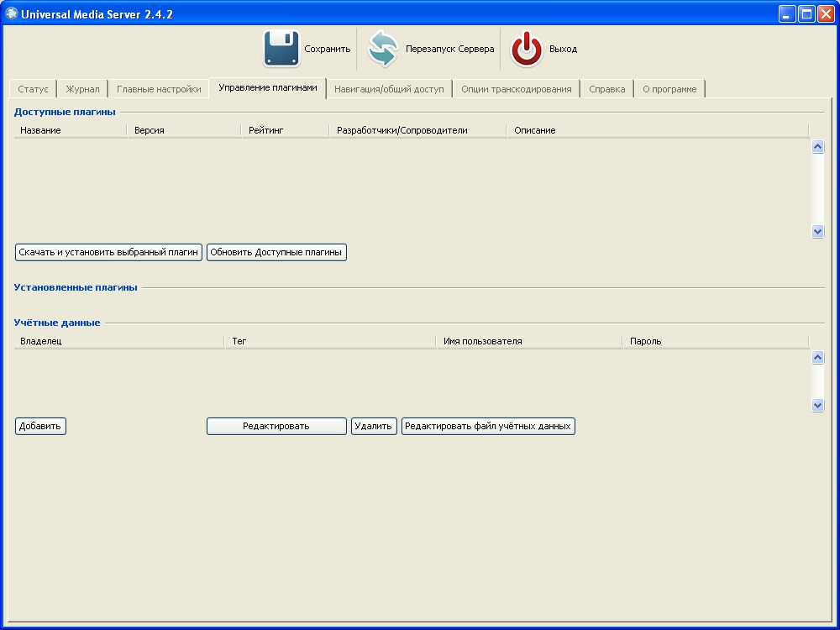Click Обновить Доступные плагины button

tap(276, 252)
